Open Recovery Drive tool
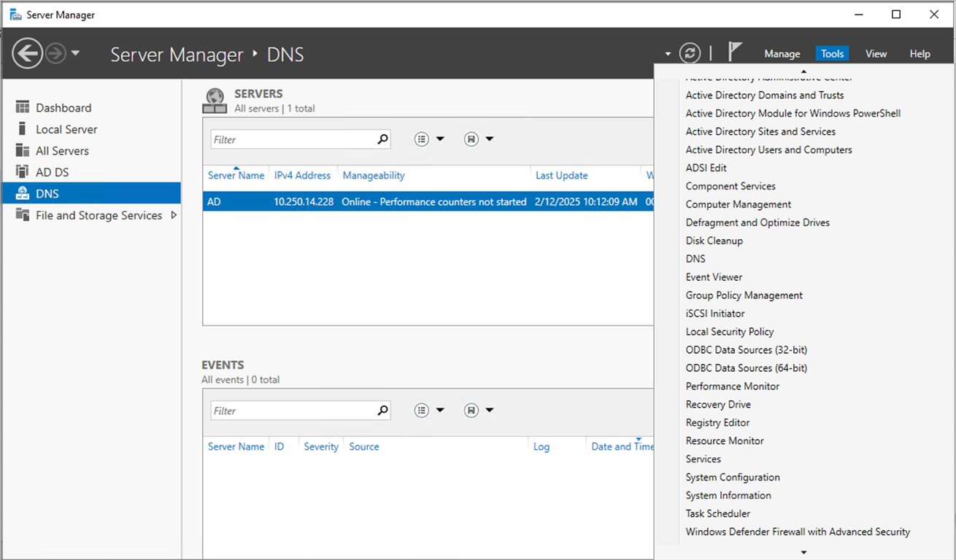956x560 pixels. pos(718,405)
